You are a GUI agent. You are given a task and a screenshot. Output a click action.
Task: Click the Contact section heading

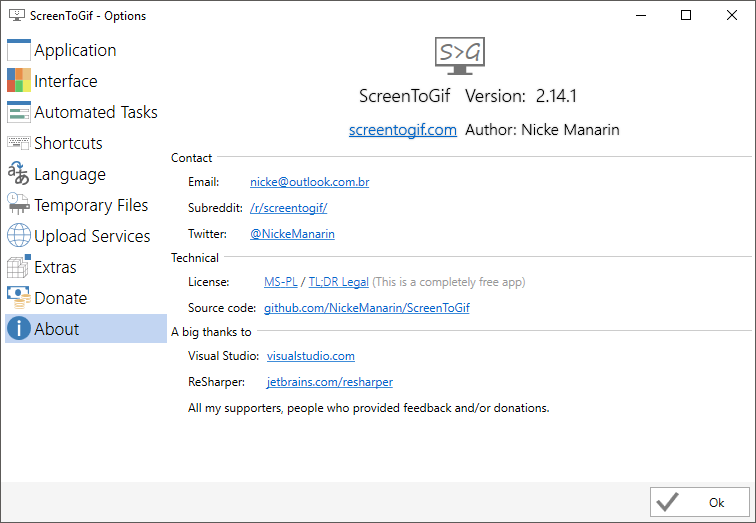tap(191, 158)
